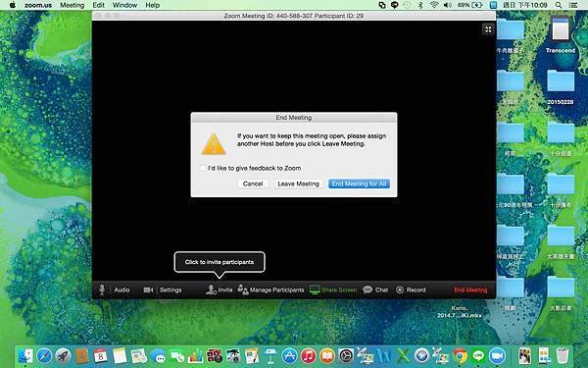This screenshot has width=588, height=368.
Task: Select the Kano. 2014.7 mkv file
Action: tap(459, 312)
